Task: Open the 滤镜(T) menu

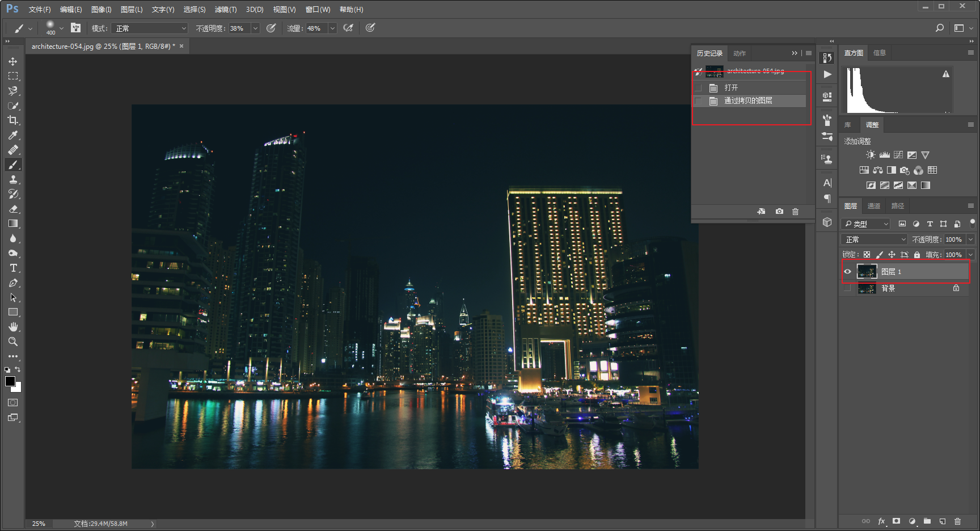Action: pyautogui.click(x=226, y=10)
